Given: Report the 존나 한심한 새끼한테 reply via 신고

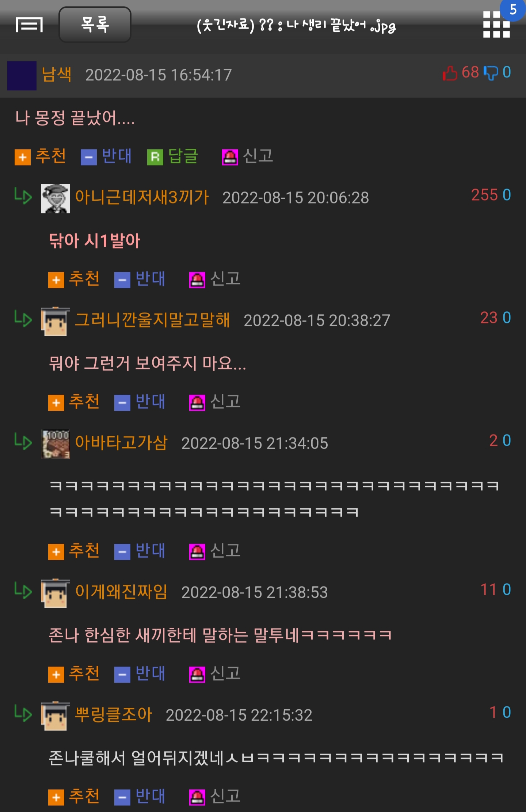Looking at the screenshot, I should coord(215,674).
